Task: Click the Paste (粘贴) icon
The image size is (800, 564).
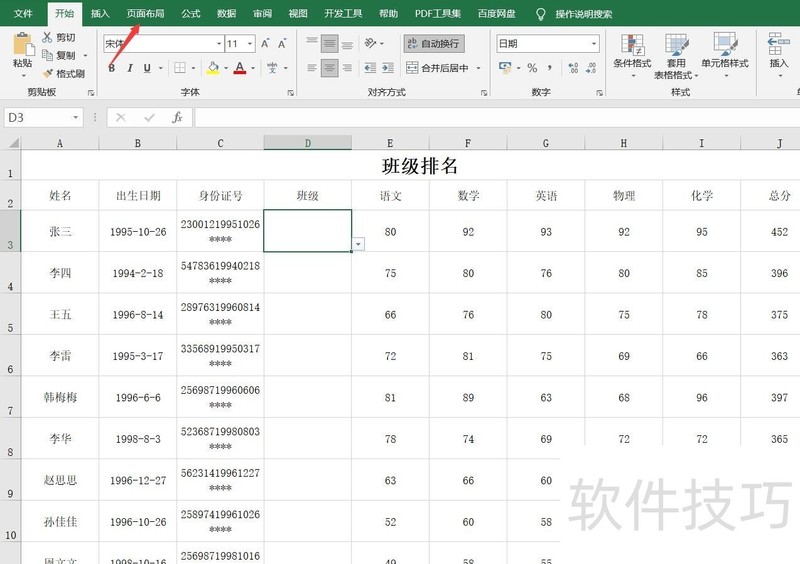Action: 23,44
